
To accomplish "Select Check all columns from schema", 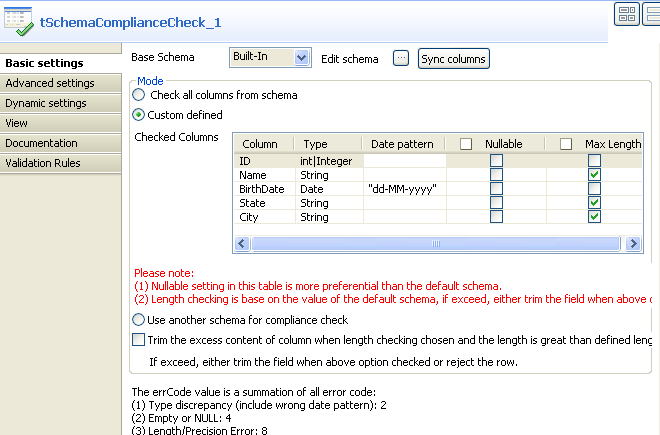I will (138, 95).
